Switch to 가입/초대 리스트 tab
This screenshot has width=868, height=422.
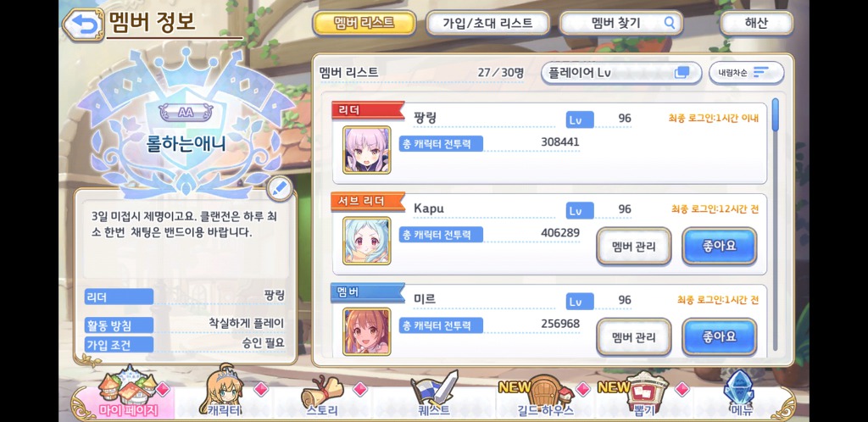point(487,23)
